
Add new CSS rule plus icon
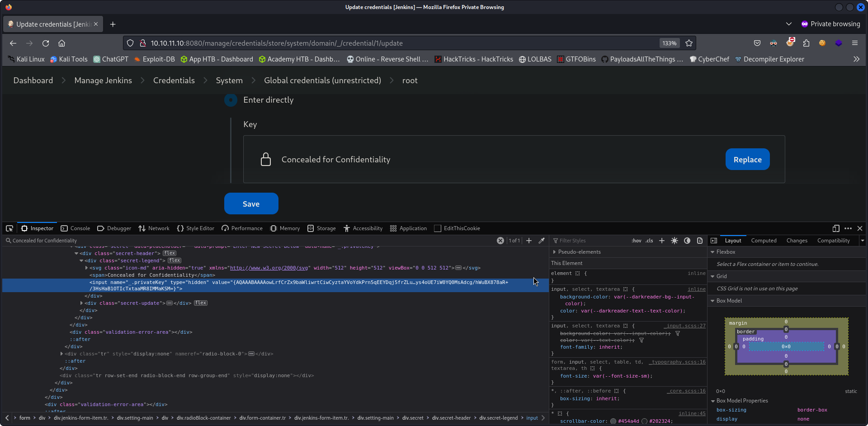point(662,241)
